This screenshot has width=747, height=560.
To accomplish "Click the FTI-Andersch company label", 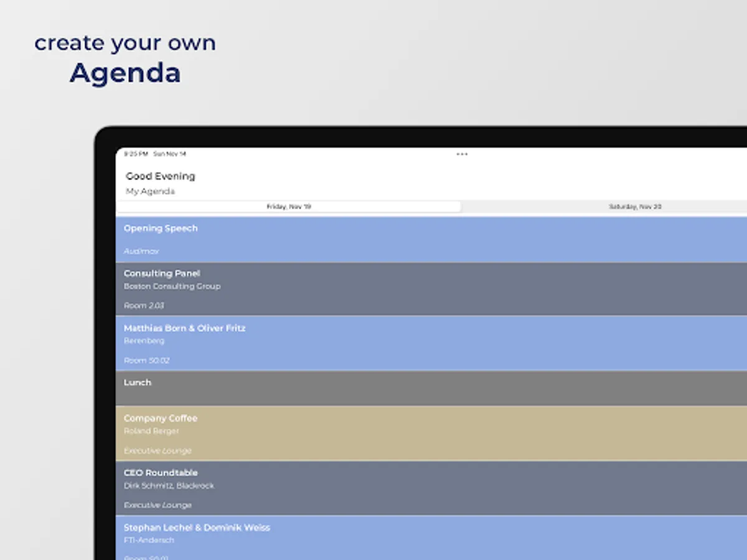I will point(149,540).
